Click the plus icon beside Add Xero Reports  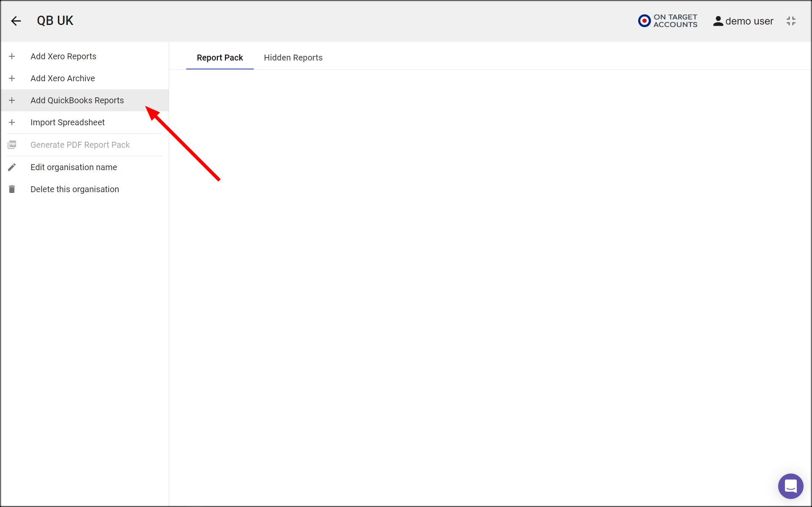(x=12, y=56)
